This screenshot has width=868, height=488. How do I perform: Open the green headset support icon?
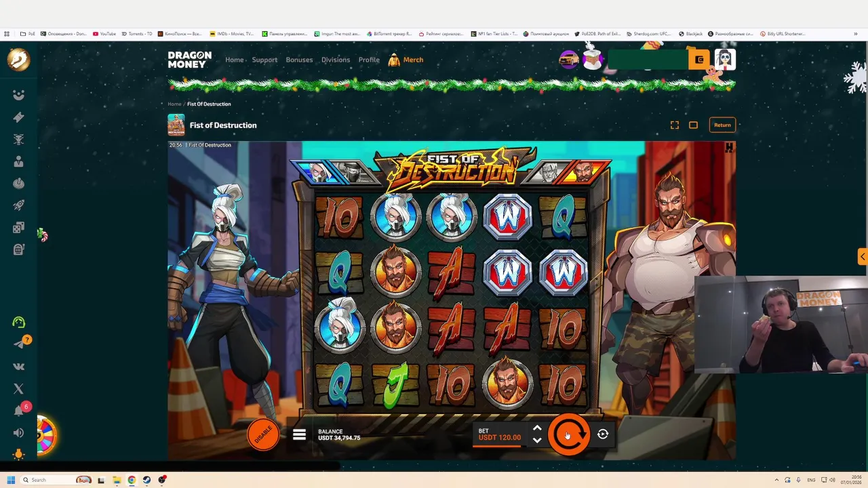point(18,323)
